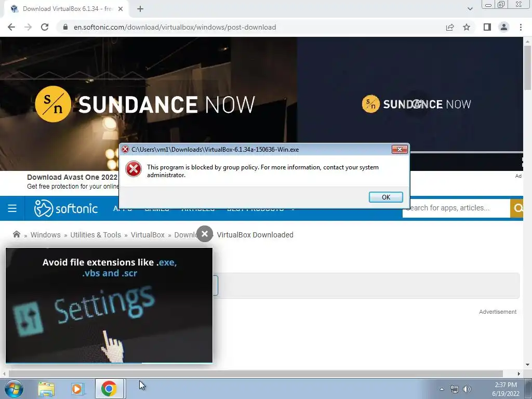532x399 pixels.
Task: Click the address bar URL
Action: [175, 27]
